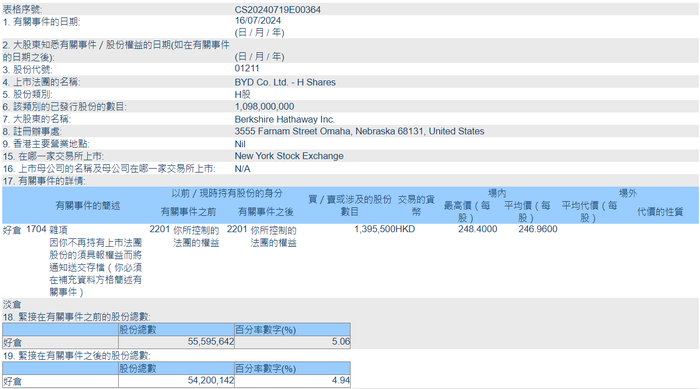Click the company name BYD Co. Ltd. - H Shares
Image resolution: width=700 pixels, height=389 pixels.
pos(285,82)
